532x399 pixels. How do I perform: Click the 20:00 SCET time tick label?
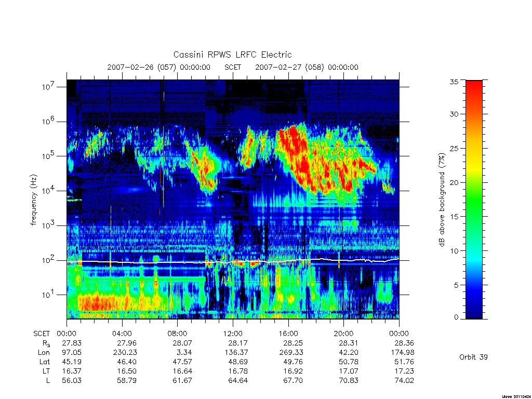(x=344, y=334)
